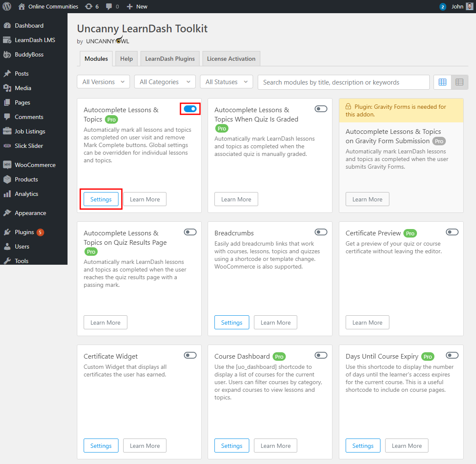Switch to grid view layout icon

(x=442, y=82)
